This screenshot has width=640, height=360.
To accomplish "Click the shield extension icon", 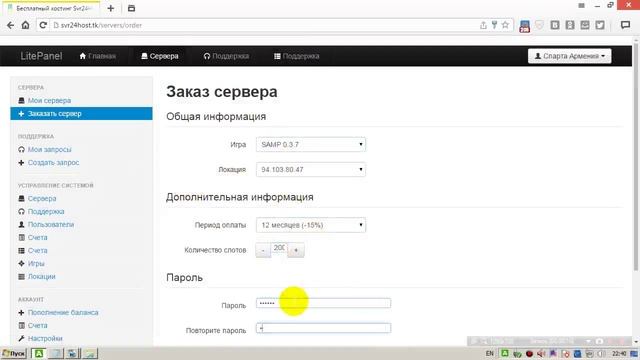I will [540, 25].
